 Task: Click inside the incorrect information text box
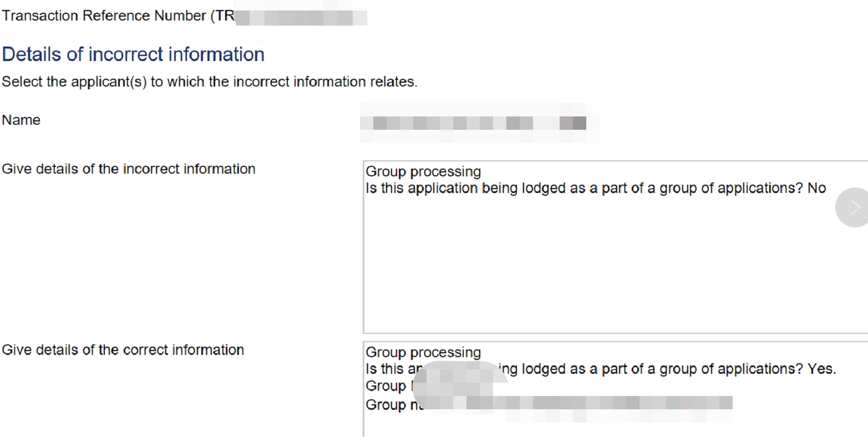point(610,261)
